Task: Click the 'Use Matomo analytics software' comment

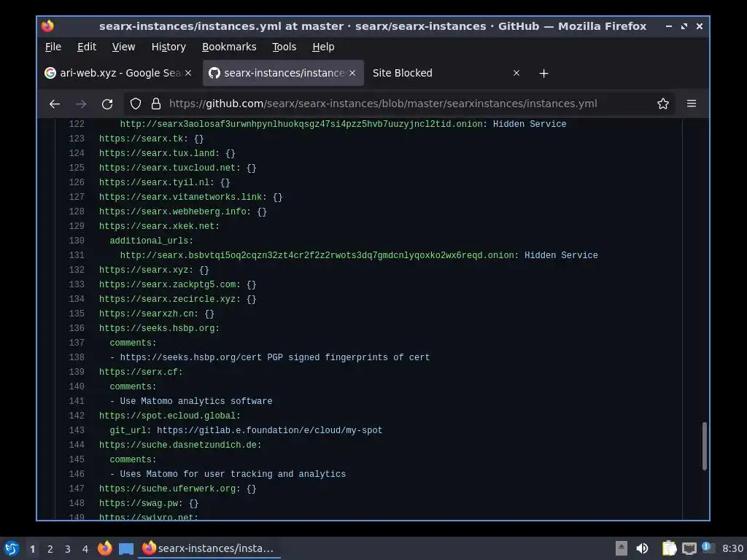Action: (196, 401)
